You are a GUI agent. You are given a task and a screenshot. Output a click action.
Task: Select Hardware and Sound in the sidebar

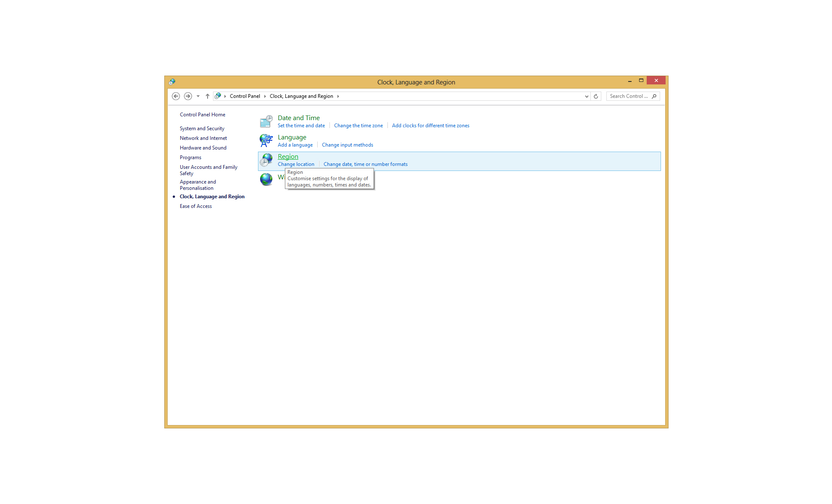pyautogui.click(x=203, y=148)
